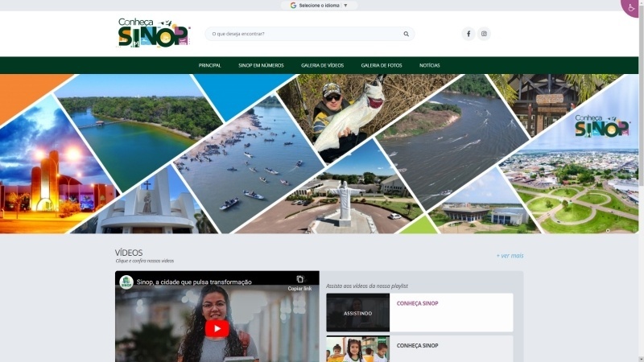The width and height of the screenshot is (644, 362).
Task: Expand the Selecione o idioma dropdown
Action: click(x=319, y=6)
